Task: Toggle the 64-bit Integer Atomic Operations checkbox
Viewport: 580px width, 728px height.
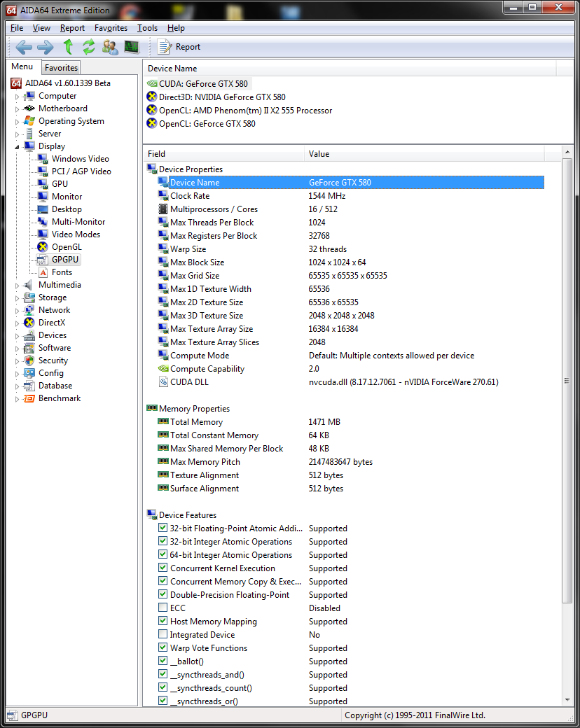Action: (163, 554)
